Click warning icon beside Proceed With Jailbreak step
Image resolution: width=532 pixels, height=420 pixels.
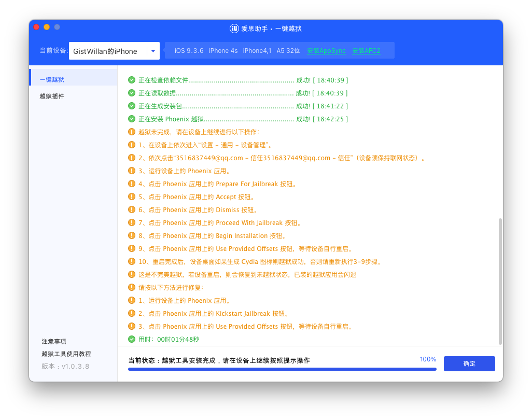pyautogui.click(x=132, y=222)
